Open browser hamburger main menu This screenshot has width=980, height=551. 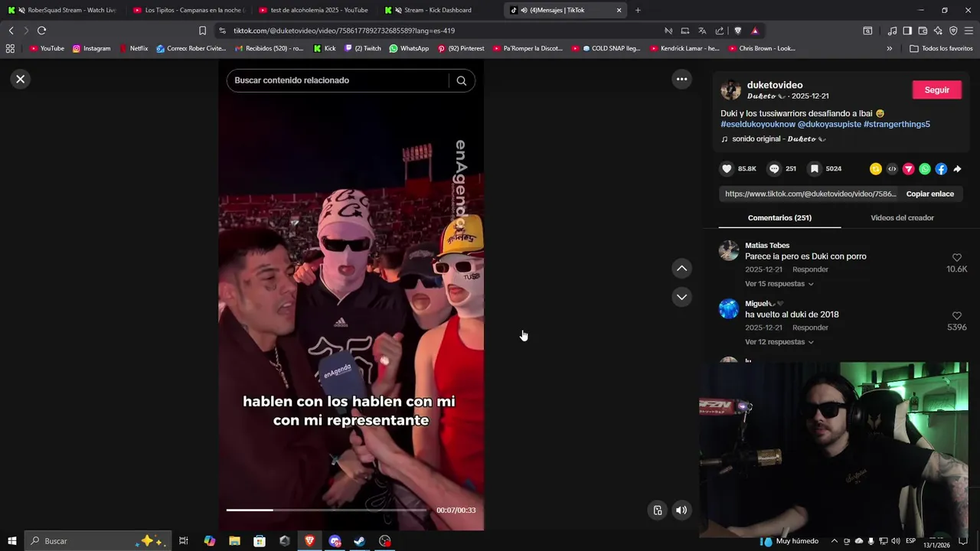(969, 31)
